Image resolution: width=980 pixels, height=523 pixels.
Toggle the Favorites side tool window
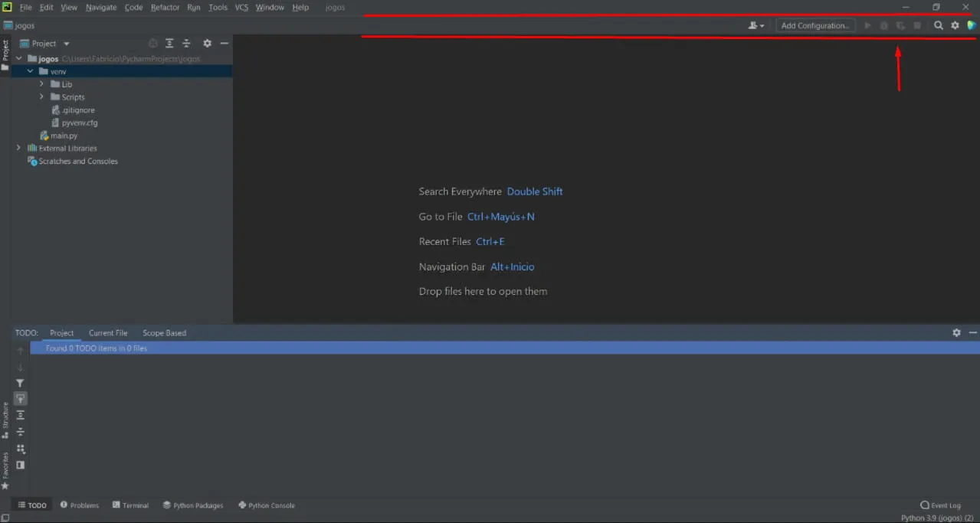pos(5,469)
